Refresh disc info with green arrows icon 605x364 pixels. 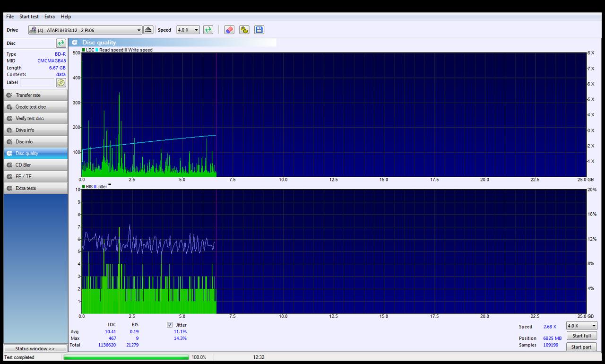coord(61,43)
